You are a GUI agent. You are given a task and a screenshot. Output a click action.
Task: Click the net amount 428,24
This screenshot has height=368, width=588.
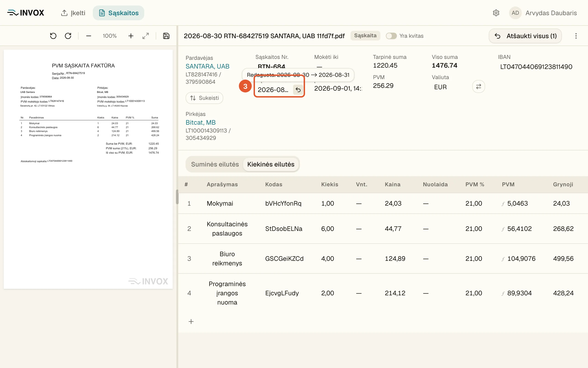[x=563, y=293]
